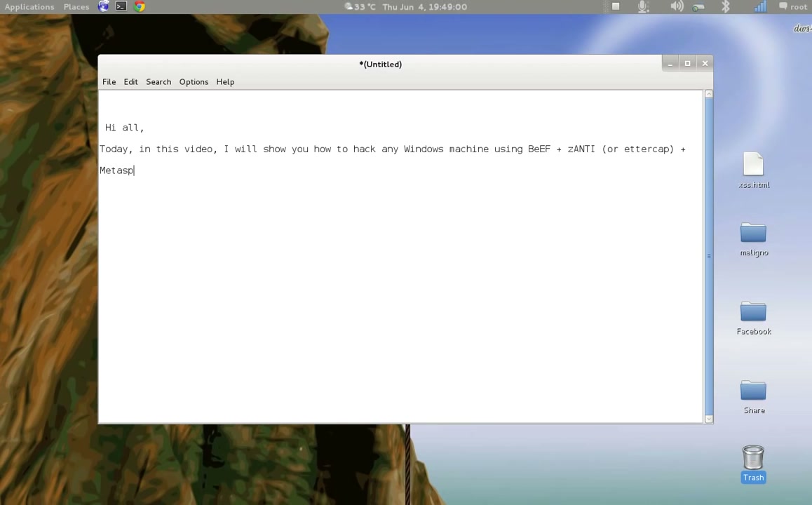Viewport: 812px width, 505px height.
Task: Launch the terminal icon in top panel
Action: 121,6
